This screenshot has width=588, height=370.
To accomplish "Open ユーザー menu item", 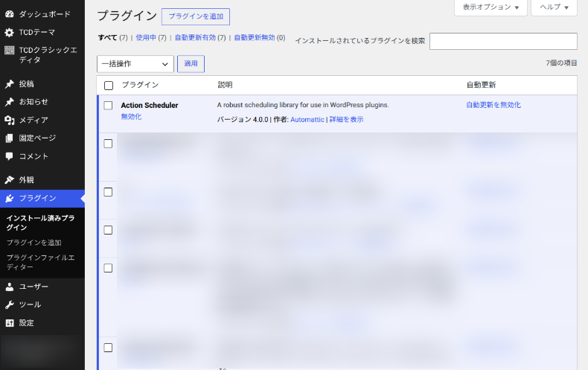I will point(42,287).
